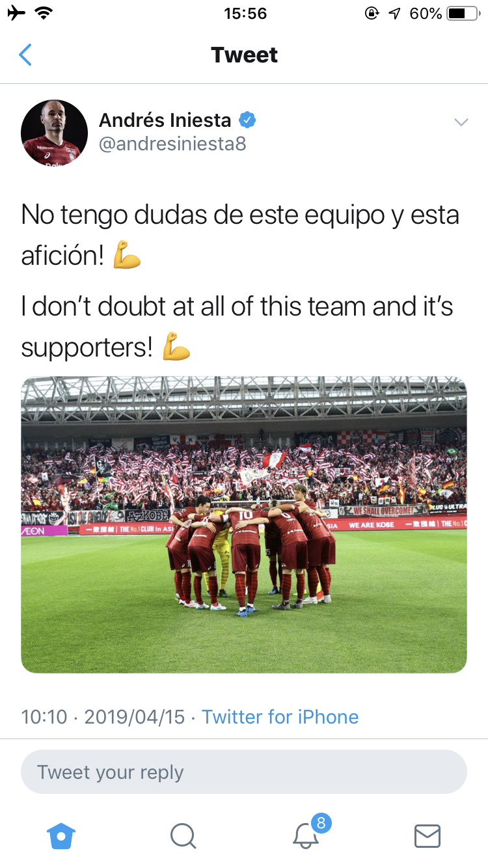Viewport: 488px width, 868px height.
Task: Expand the tweet options chevron
Action: pyautogui.click(x=461, y=122)
